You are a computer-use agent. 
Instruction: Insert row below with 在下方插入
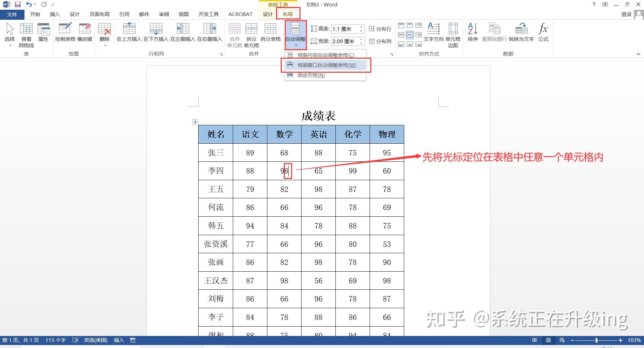coord(156,32)
